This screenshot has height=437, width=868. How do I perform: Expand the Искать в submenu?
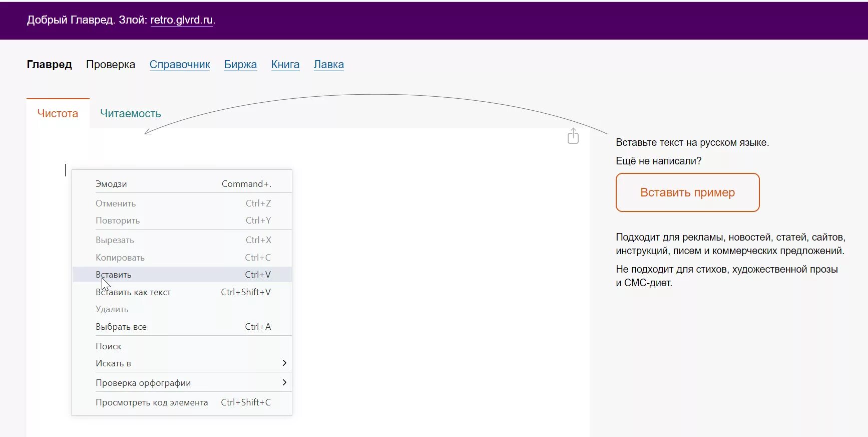click(x=182, y=363)
